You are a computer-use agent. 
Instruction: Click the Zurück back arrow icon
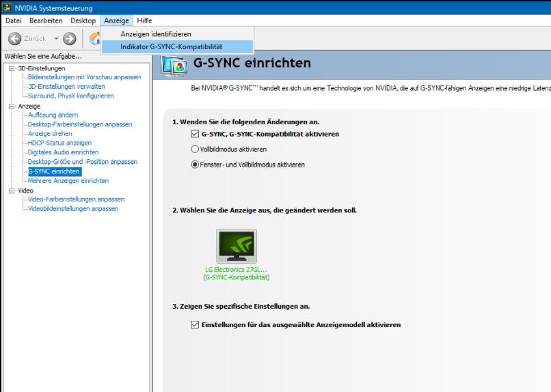pos(14,39)
